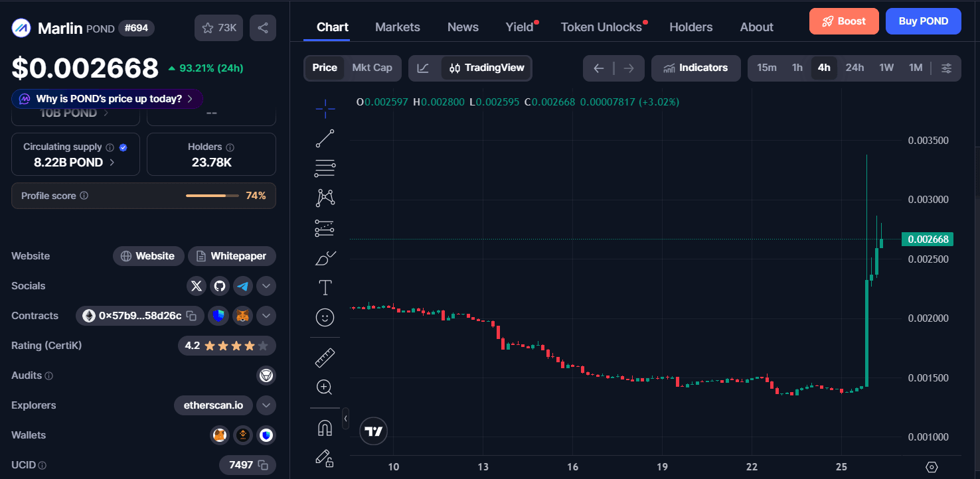Select the 1h timeframe
This screenshot has width=980, height=479.
coord(797,68)
